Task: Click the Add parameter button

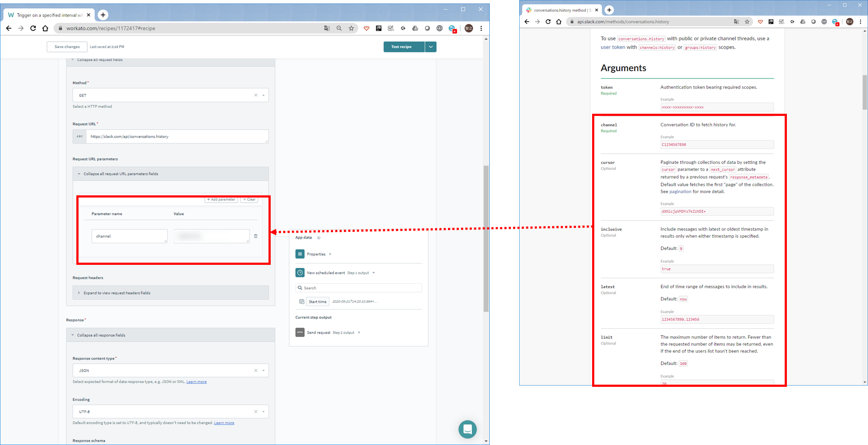Action: pos(221,199)
